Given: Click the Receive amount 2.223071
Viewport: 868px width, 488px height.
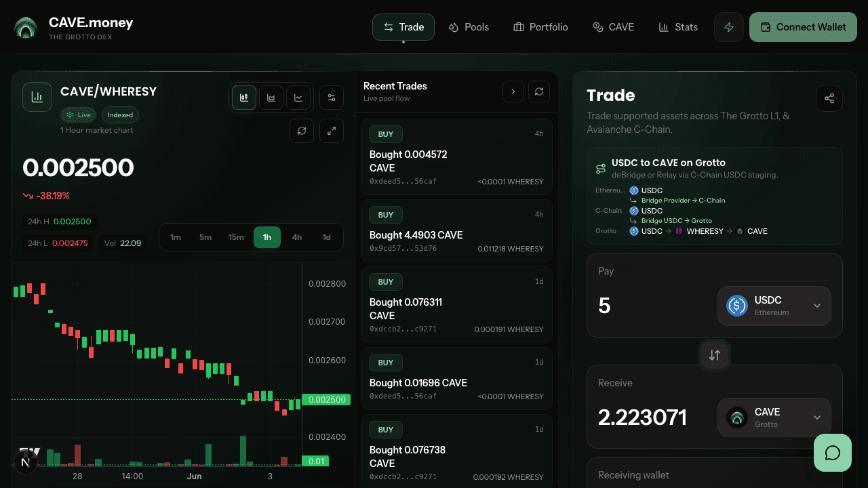Looking at the screenshot, I should (642, 418).
